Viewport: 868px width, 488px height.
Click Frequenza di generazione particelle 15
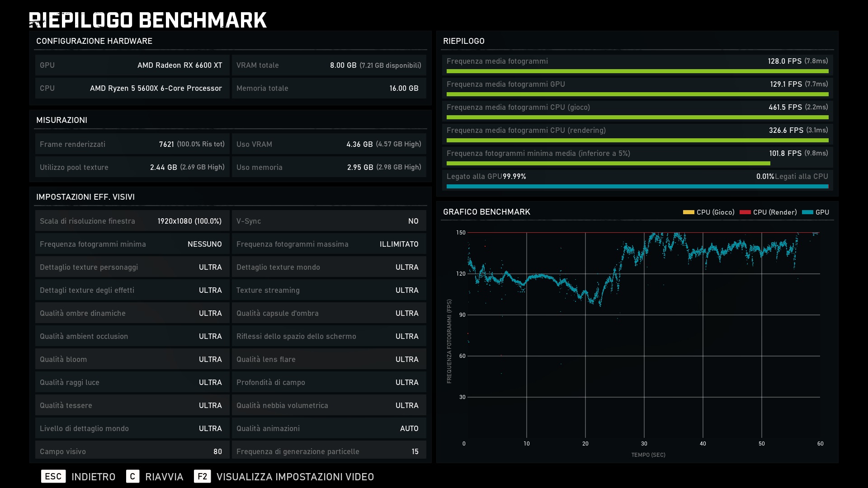click(415, 451)
